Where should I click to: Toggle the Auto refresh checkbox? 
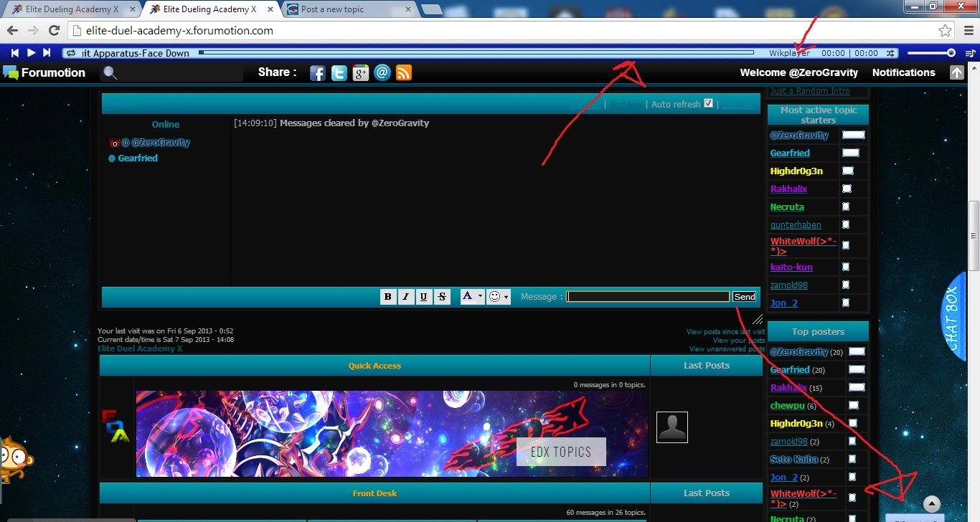709,103
